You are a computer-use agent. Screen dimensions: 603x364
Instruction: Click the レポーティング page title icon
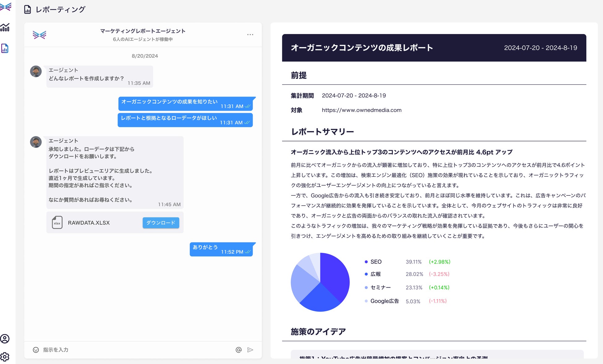point(28,10)
